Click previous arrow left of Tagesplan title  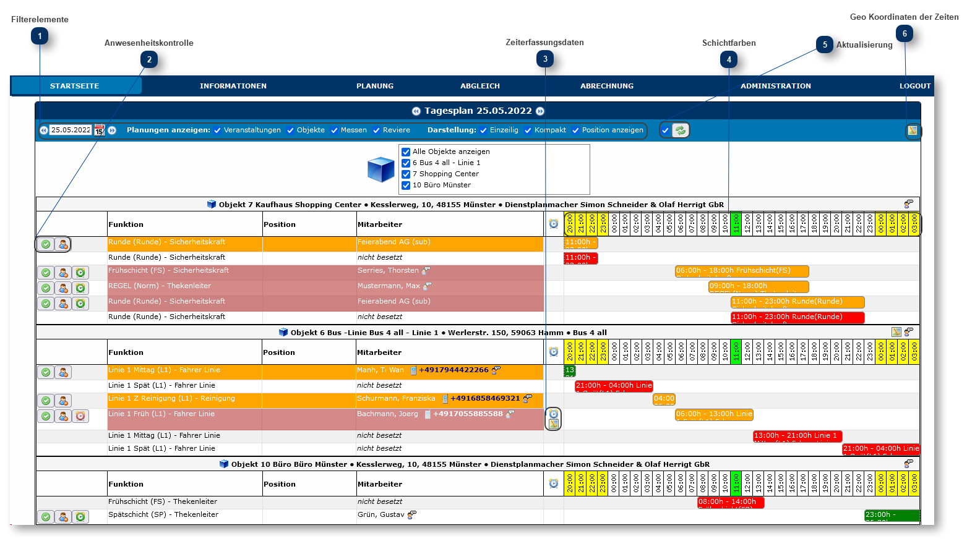[416, 111]
